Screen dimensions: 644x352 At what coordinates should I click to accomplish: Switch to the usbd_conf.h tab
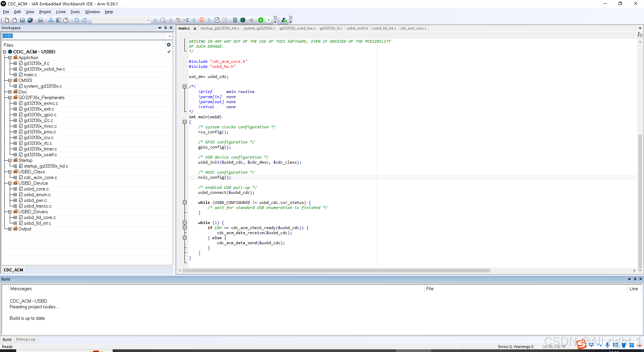357,28
